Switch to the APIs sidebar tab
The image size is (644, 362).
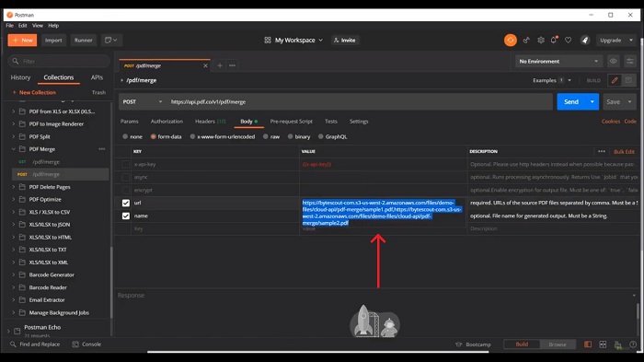tap(97, 77)
